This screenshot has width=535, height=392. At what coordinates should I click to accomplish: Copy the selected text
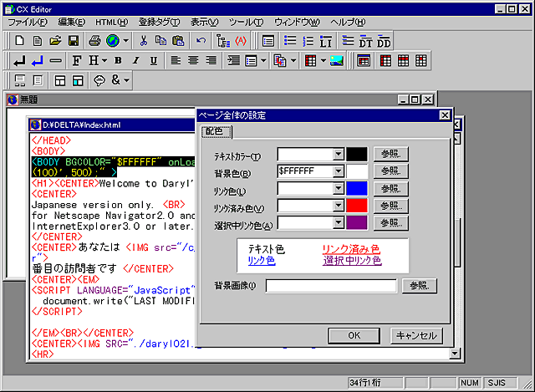point(160,41)
